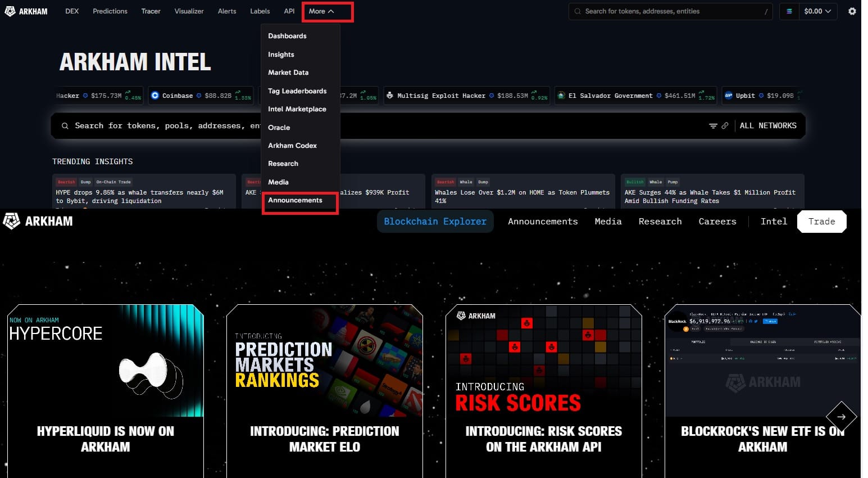
Task: Click the Blockchain Explorer button
Action: click(x=435, y=222)
